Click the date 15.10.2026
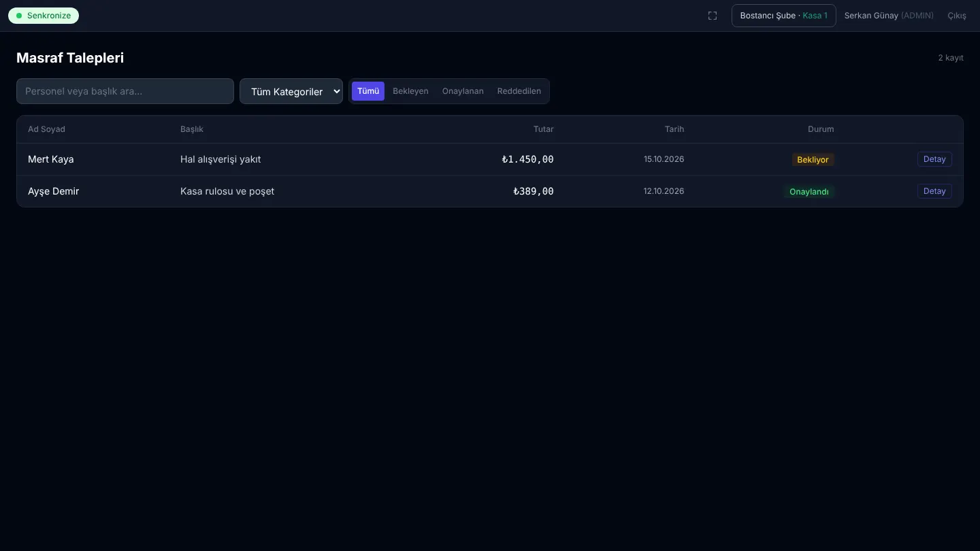This screenshot has height=551, width=980. 664,159
